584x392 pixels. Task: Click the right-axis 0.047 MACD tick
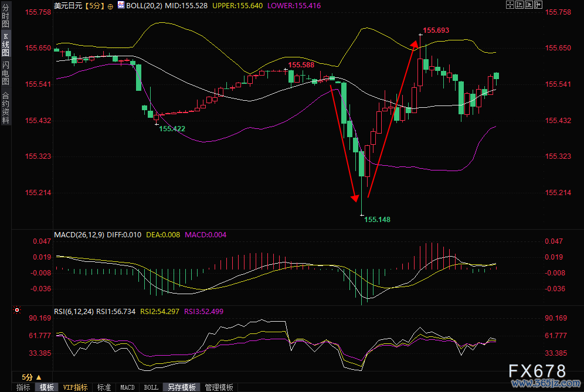pyautogui.click(x=554, y=241)
